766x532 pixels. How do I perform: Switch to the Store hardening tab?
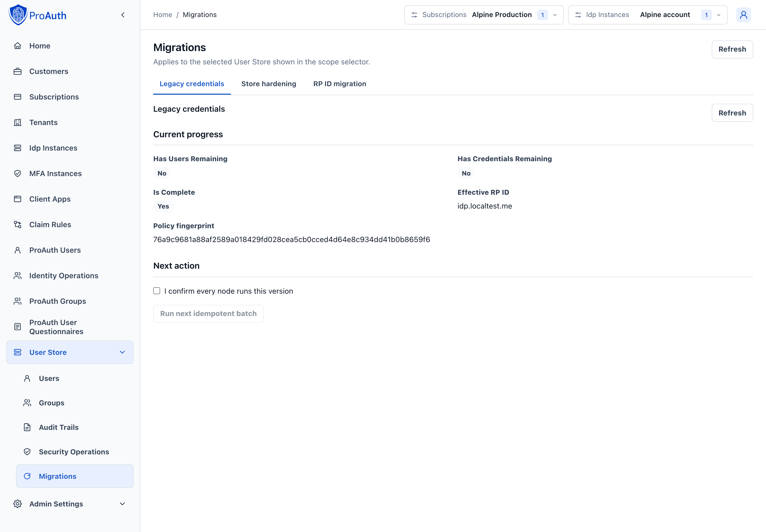pyautogui.click(x=269, y=84)
